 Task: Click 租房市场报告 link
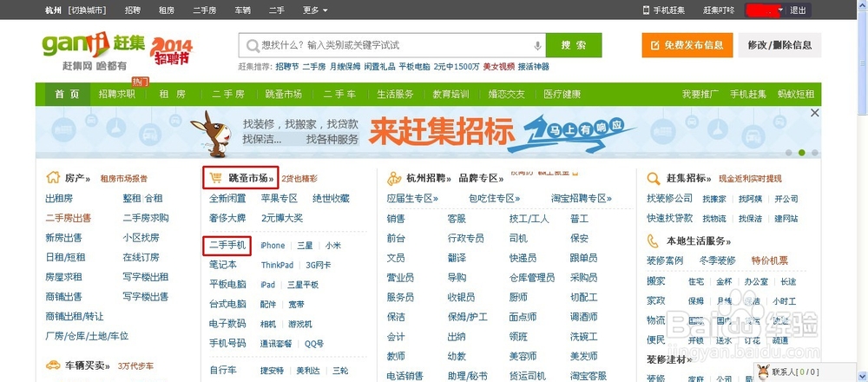(124, 179)
